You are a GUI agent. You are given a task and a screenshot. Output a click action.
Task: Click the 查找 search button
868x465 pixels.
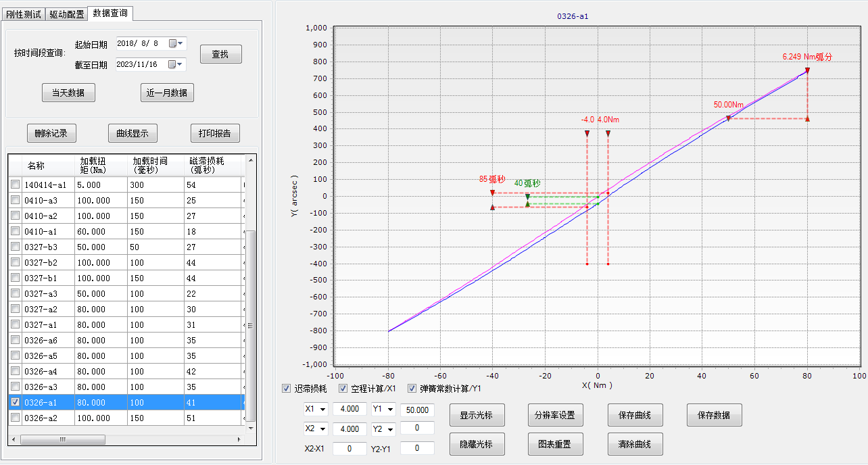pyautogui.click(x=220, y=54)
